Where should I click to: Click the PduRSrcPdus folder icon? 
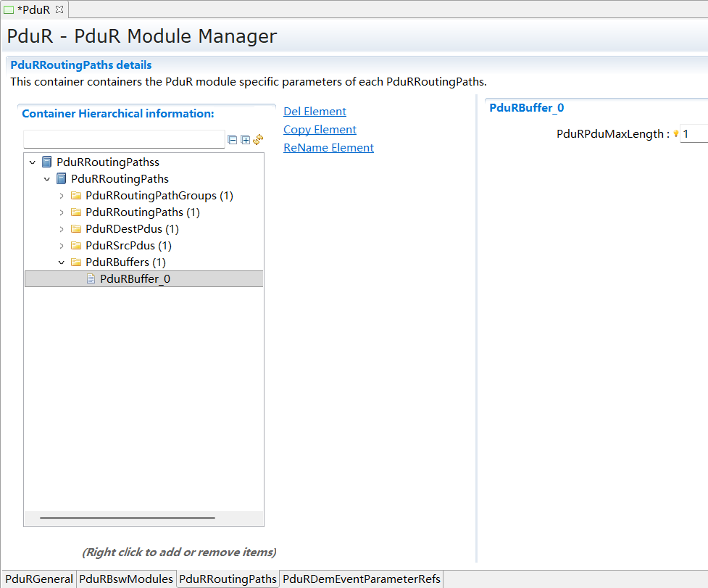(76, 245)
